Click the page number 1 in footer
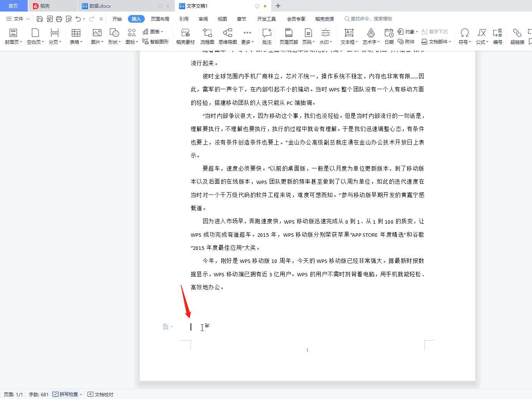 click(x=307, y=350)
